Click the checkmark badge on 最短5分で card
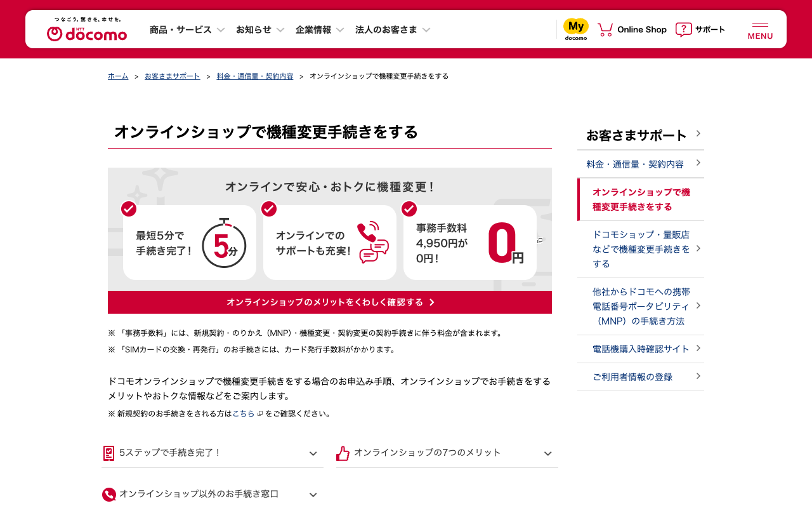The image size is (812, 508). [x=129, y=209]
